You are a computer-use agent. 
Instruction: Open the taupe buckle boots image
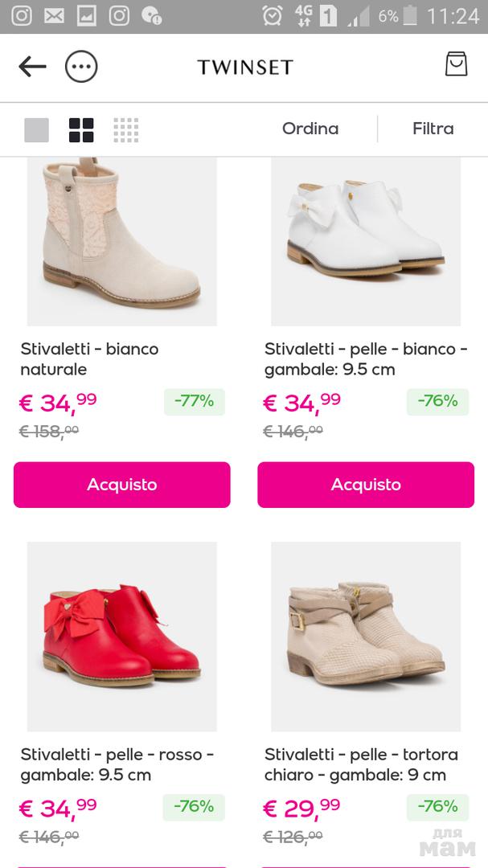tap(366, 637)
